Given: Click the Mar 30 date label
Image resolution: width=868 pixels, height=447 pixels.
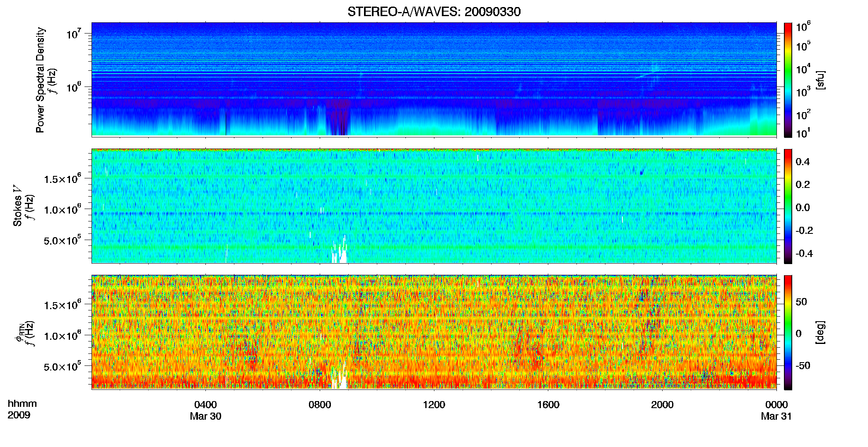Looking at the screenshot, I should [205, 416].
